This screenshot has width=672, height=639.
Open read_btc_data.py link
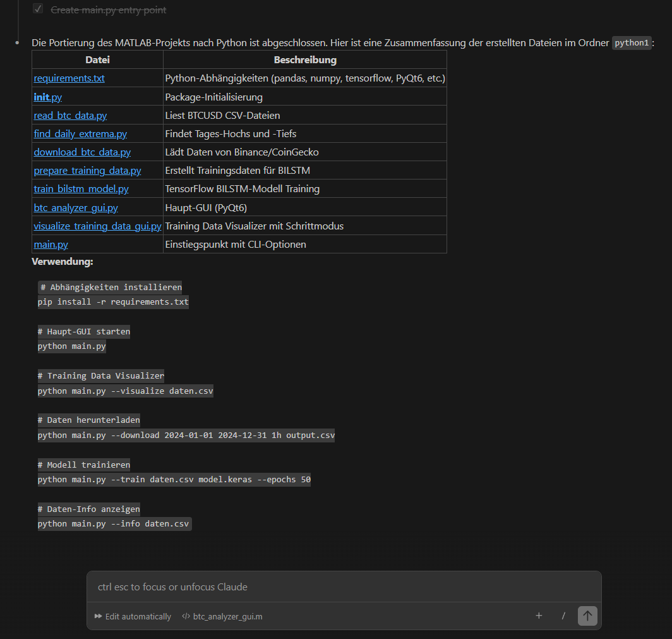[x=70, y=116]
